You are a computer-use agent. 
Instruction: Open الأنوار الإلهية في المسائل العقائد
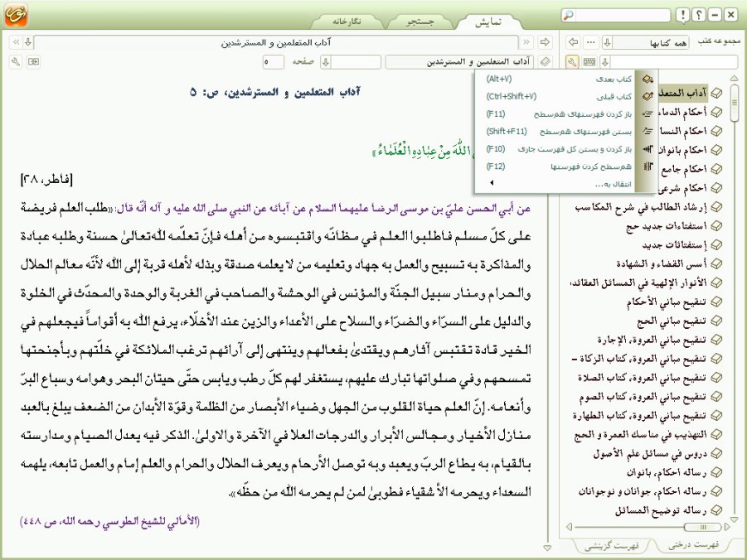click(x=639, y=282)
